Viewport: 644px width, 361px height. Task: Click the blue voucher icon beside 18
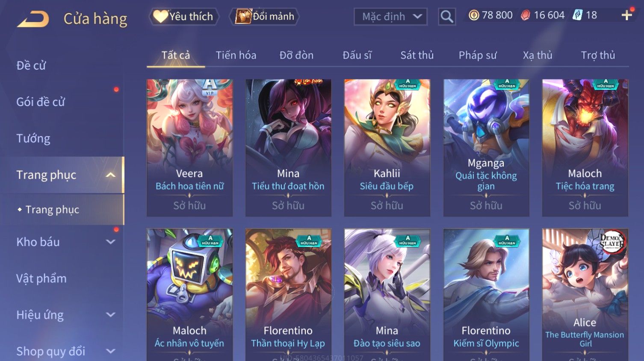pyautogui.click(x=577, y=15)
